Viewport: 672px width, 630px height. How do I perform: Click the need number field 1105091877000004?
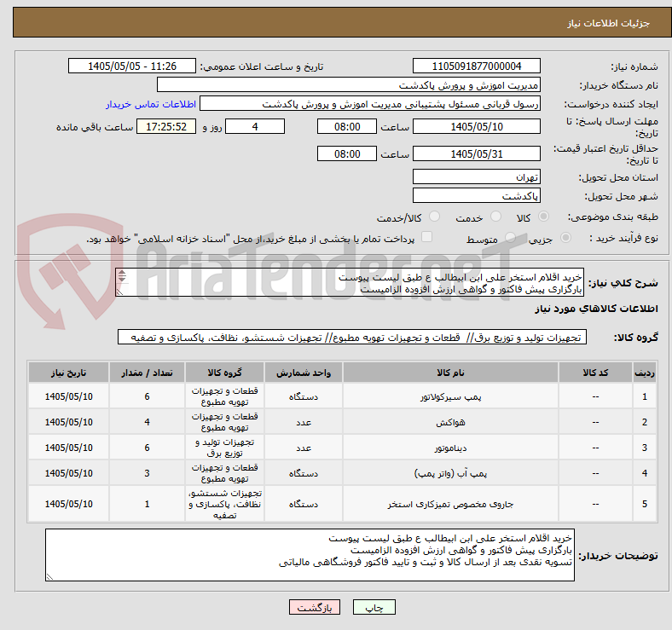477,66
